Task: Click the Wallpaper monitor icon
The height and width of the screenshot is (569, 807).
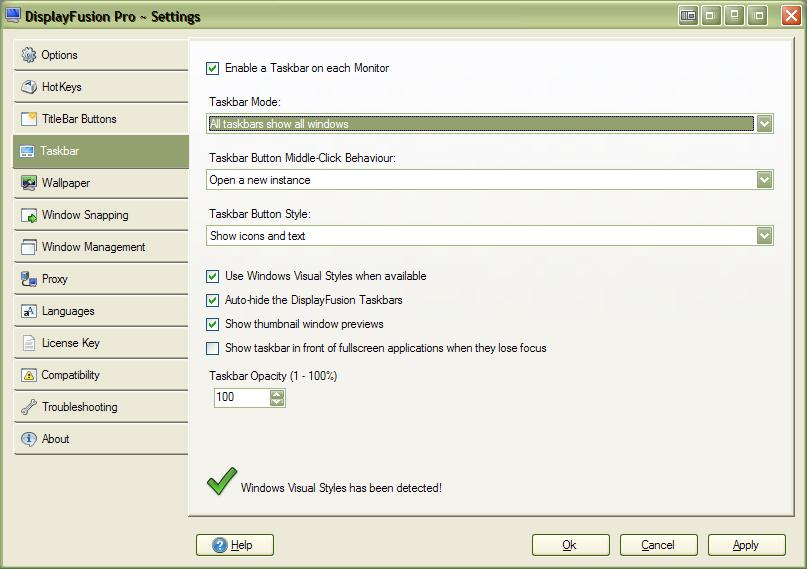Action: click(28, 183)
